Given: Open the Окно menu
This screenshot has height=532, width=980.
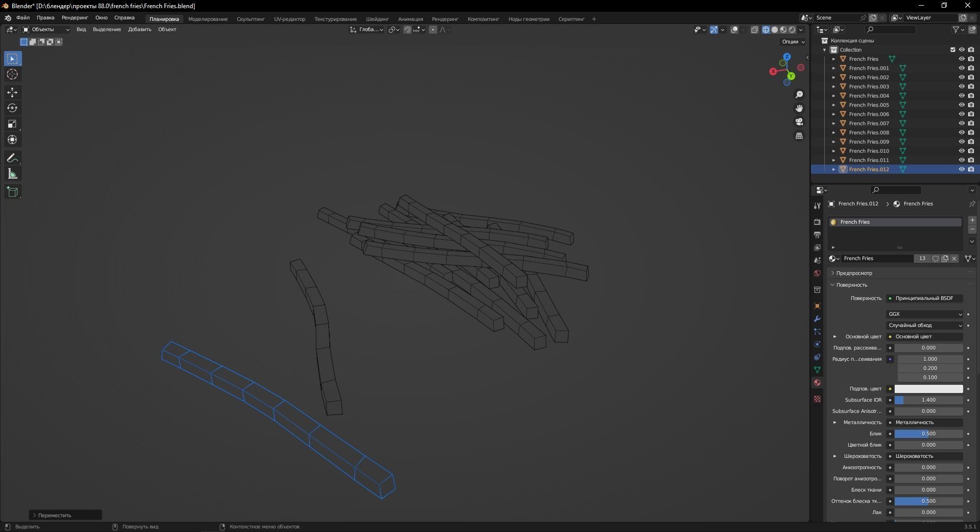Looking at the screenshot, I should [x=101, y=18].
